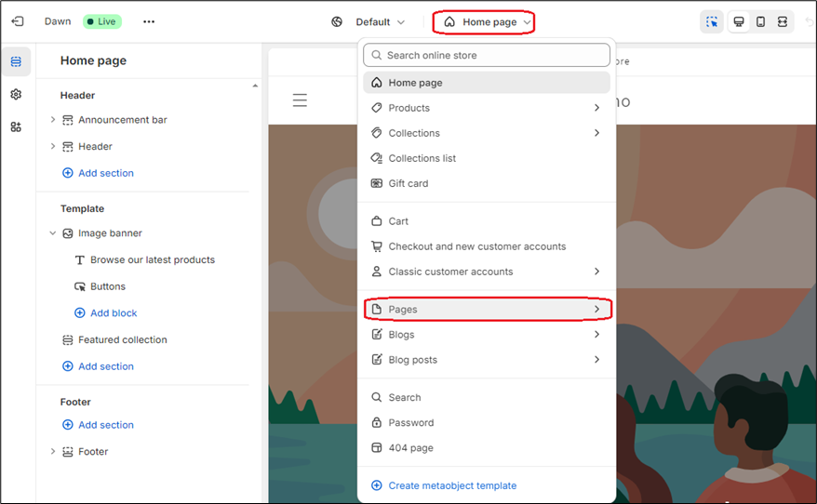Expand the Announcement bar section
This screenshot has width=817, height=504.
53,120
